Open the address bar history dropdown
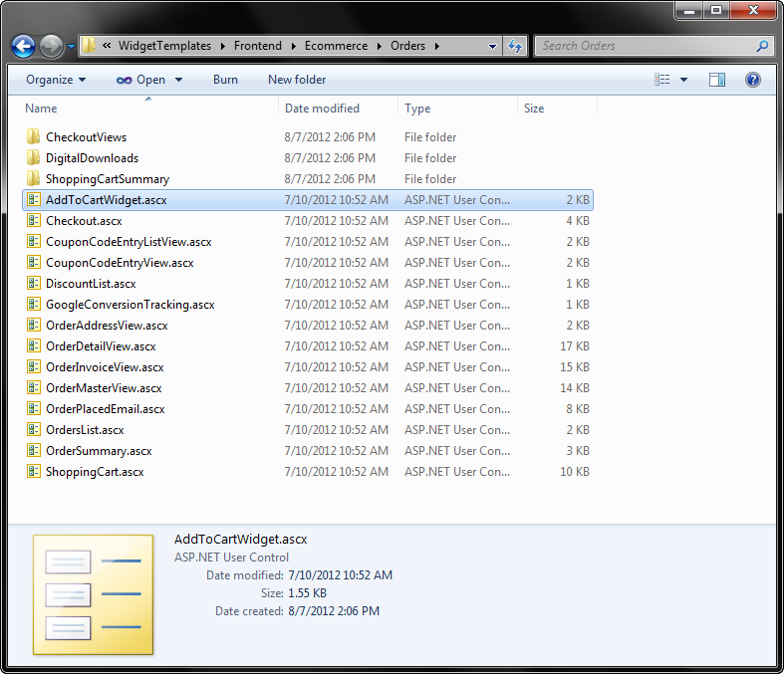The width and height of the screenshot is (784, 674). click(x=492, y=46)
